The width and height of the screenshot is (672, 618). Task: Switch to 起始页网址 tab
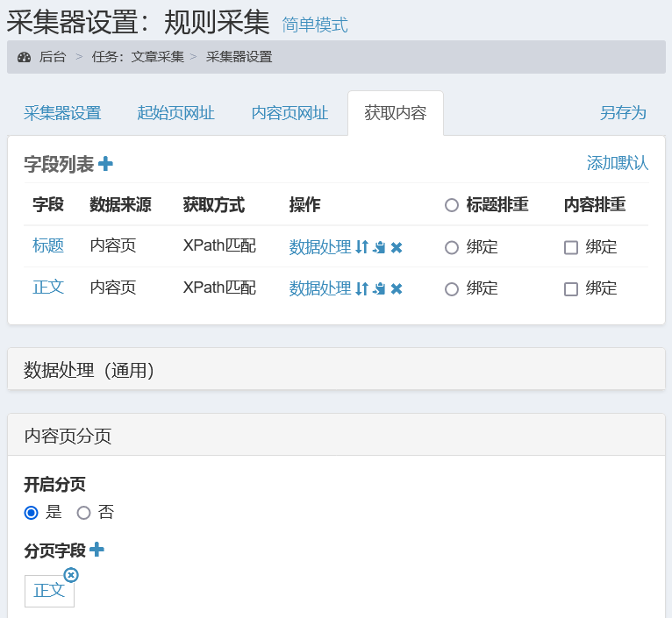pos(175,113)
